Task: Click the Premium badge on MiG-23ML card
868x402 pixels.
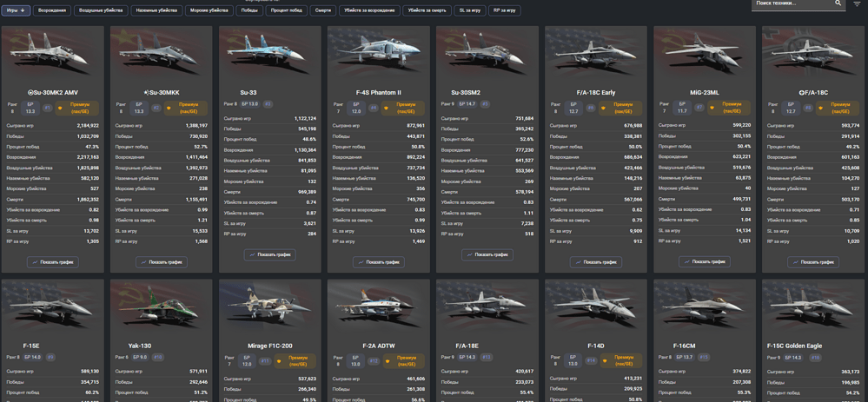Action: pyautogui.click(x=730, y=108)
